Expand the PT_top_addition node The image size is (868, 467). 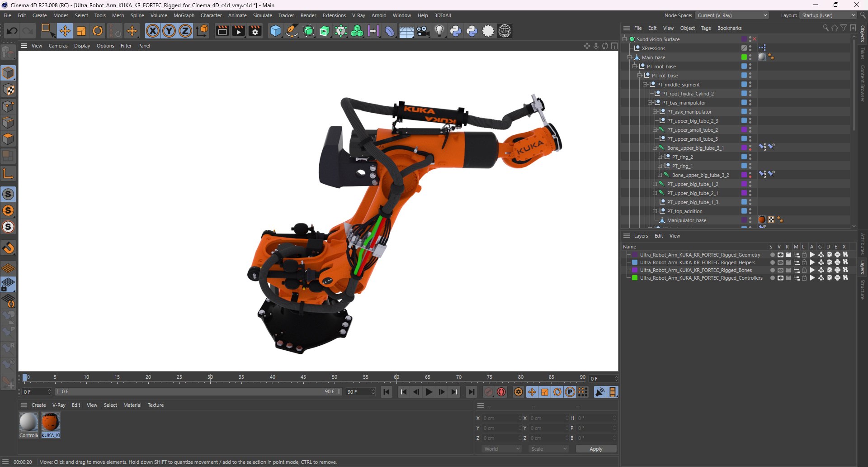(655, 211)
